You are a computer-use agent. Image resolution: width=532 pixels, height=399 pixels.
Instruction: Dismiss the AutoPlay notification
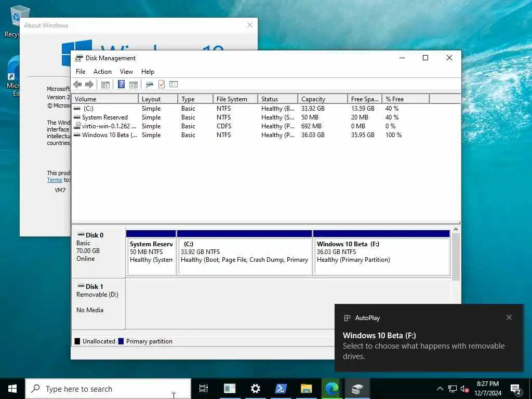[x=509, y=317]
